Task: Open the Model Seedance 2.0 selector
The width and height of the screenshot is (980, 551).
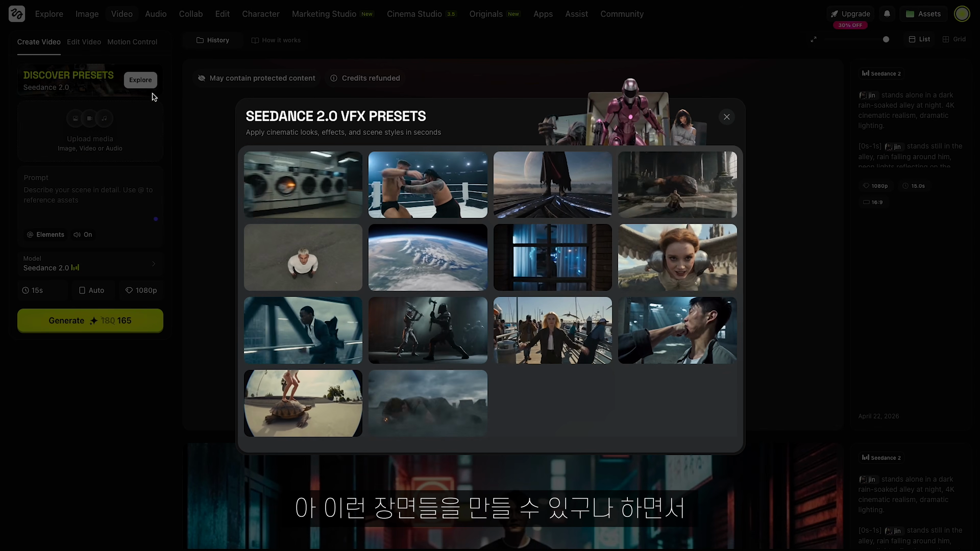Action: (x=90, y=264)
